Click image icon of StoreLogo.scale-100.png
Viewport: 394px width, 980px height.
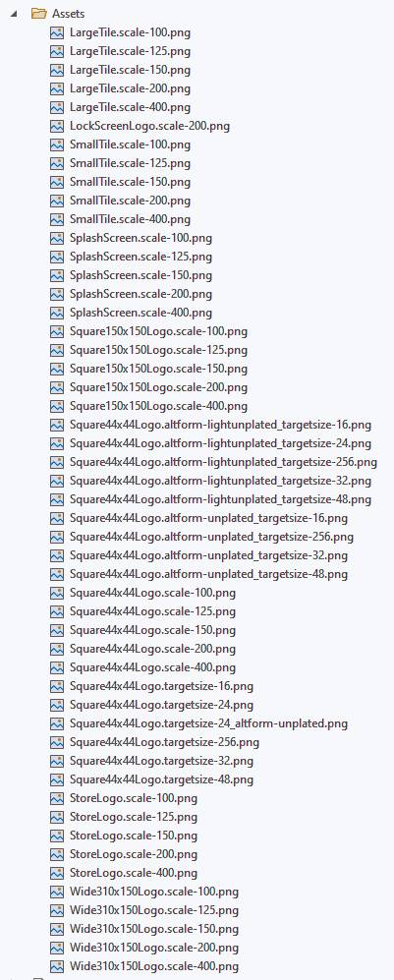(57, 798)
